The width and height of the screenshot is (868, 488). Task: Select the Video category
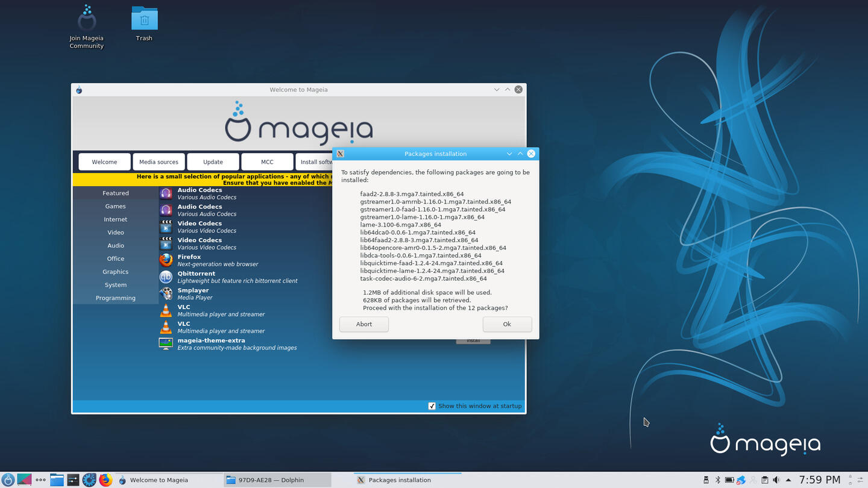[115, 233]
